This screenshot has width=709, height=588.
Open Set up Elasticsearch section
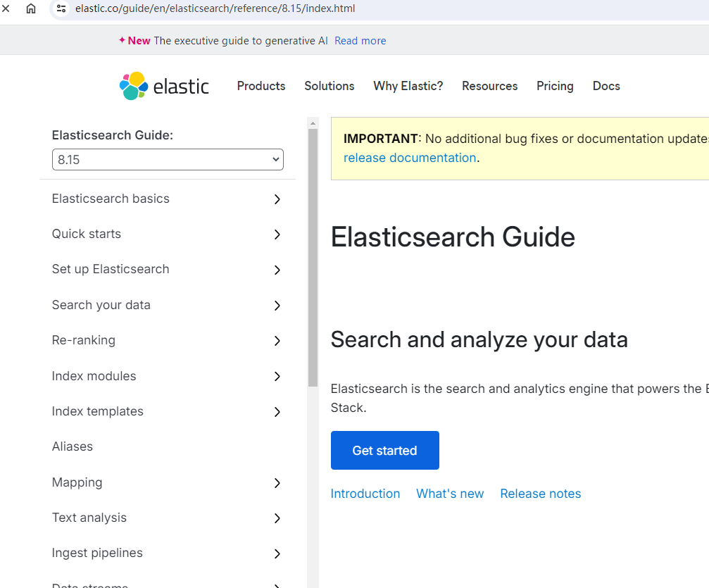pyautogui.click(x=111, y=269)
